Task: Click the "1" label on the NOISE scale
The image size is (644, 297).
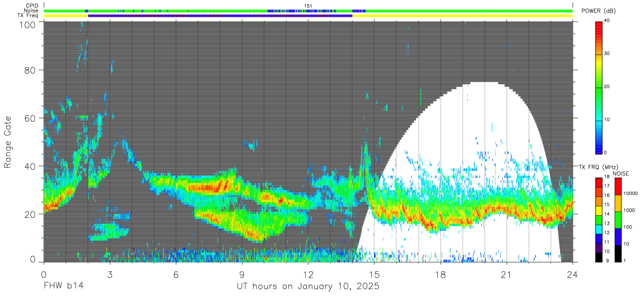Action: pyautogui.click(x=625, y=261)
